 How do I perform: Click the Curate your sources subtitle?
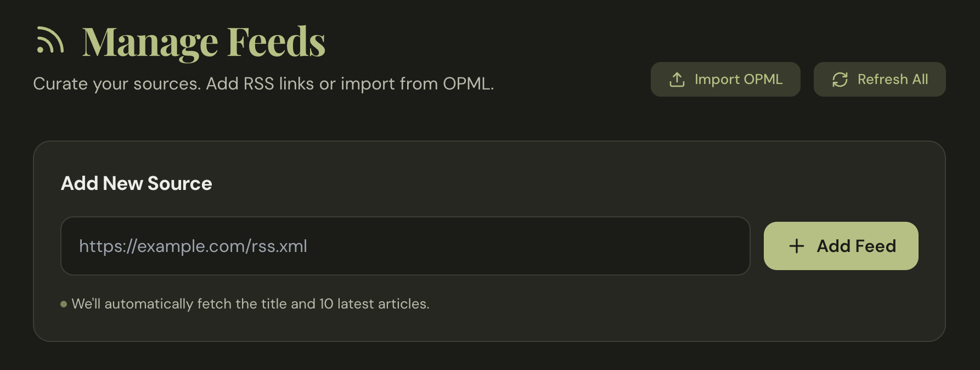click(263, 83)
